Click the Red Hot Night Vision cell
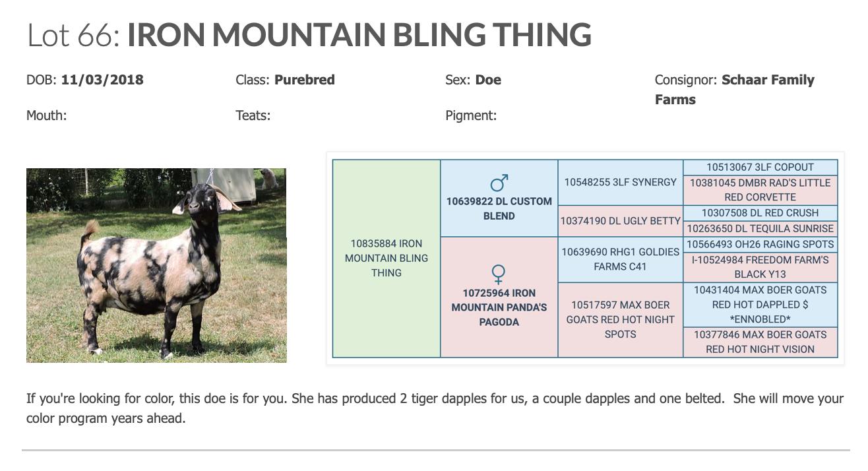Viewport: 868px width, 471px height. click(x=760, y=342)
